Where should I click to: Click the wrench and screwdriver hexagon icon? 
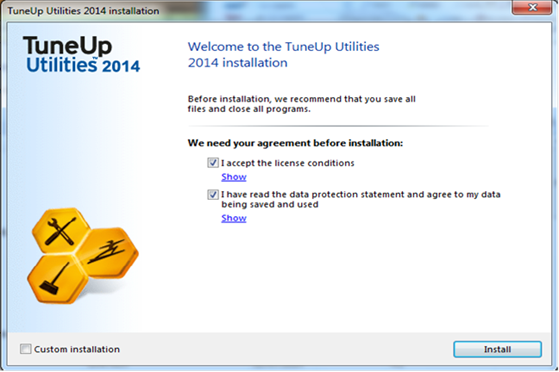coord(61,231)
